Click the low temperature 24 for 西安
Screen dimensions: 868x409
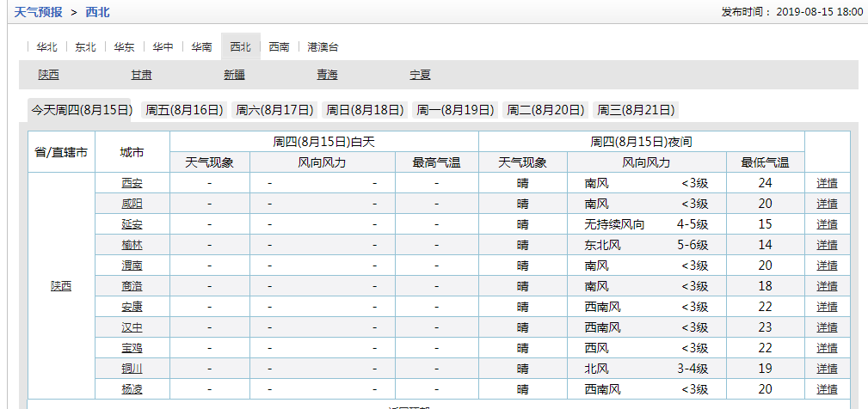(x=765, y=183)
